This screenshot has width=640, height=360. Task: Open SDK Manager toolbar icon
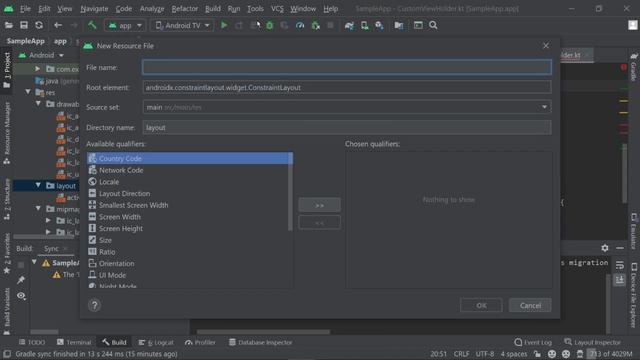pyautogui.click(x=380, y=25)
